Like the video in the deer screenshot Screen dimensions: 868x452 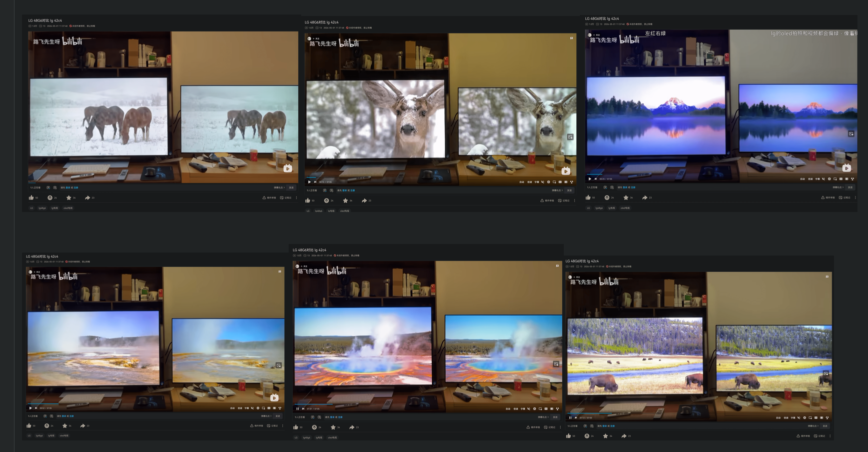308,200
